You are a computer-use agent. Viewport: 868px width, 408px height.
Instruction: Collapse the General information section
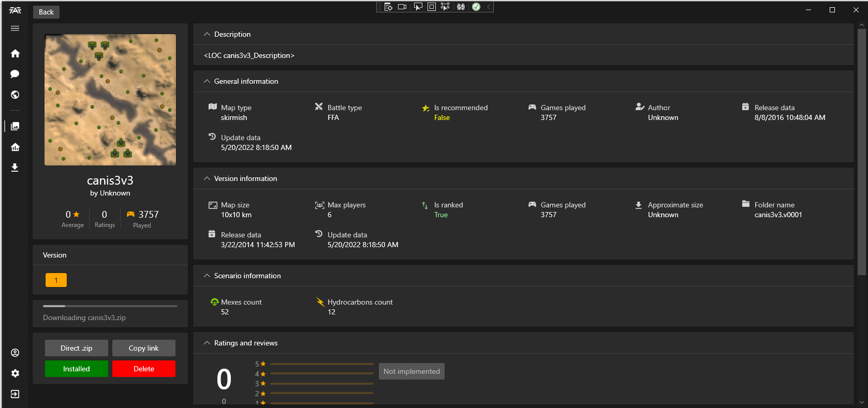207,81
